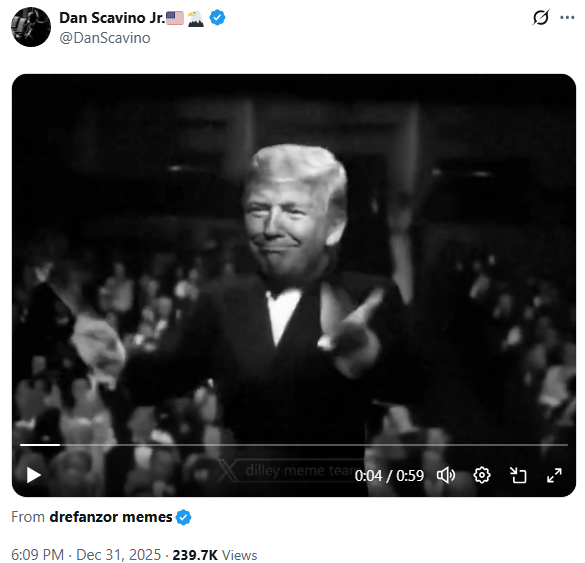Open the "drefanzor memes" source link

pyautogui.click(x=111, y=517)
